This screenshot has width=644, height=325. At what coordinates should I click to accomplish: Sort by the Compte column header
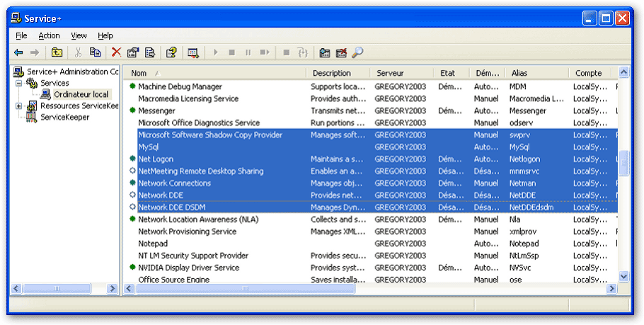(x=590, y=73)
